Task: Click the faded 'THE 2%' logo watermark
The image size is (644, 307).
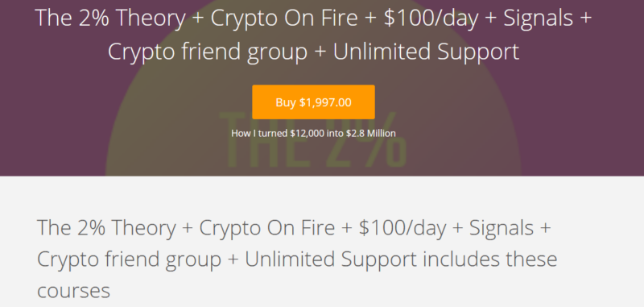Action: (312, 139)
